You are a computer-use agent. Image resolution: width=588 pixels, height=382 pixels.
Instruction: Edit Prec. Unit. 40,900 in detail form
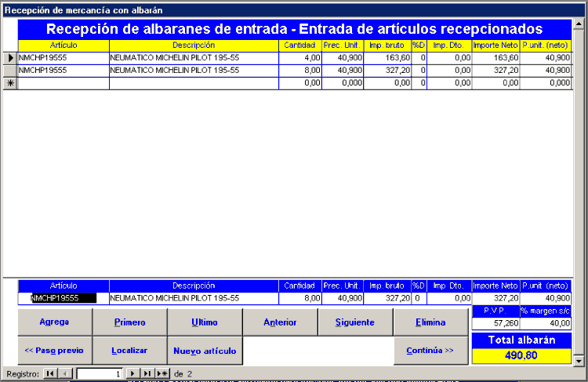pyautogui.click(x=343, y=298)
